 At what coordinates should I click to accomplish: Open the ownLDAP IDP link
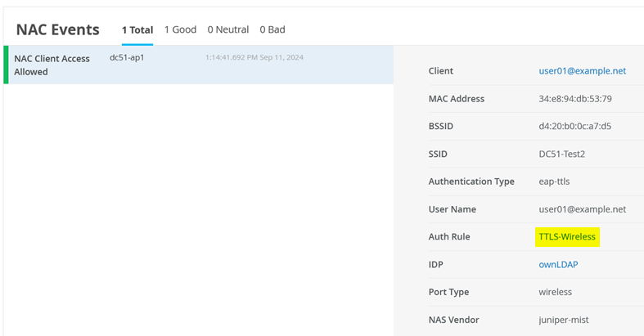tap(558, 264)
